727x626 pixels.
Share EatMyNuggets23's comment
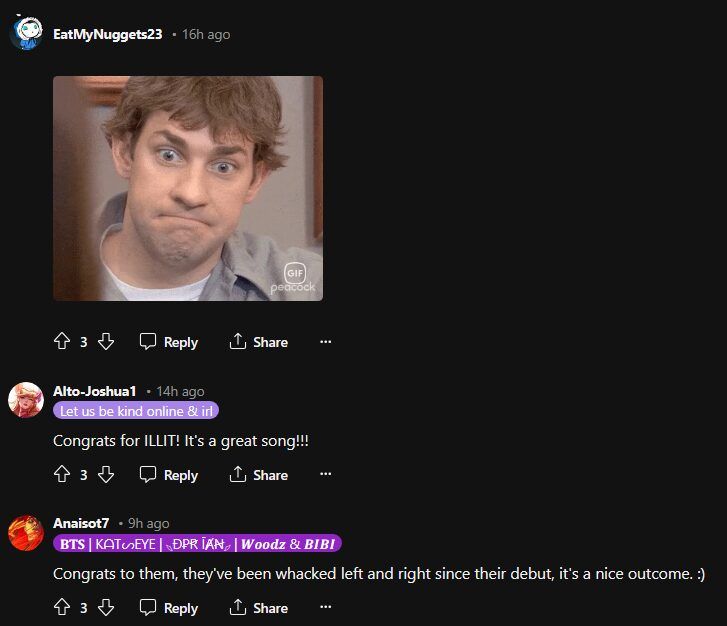pos(259,342)
